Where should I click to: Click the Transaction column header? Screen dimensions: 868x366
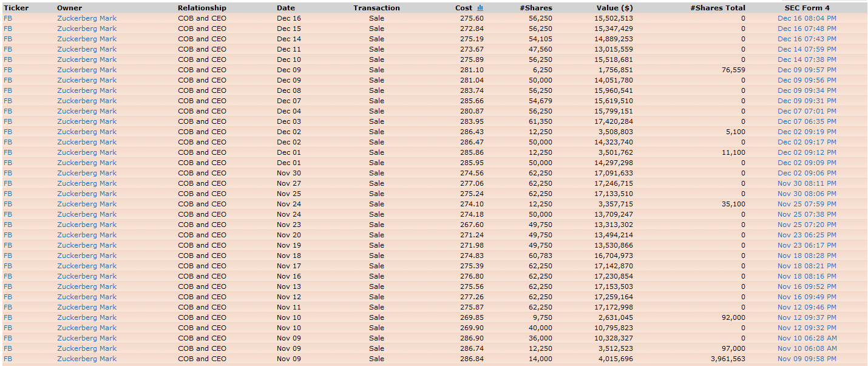click(376, 8)
